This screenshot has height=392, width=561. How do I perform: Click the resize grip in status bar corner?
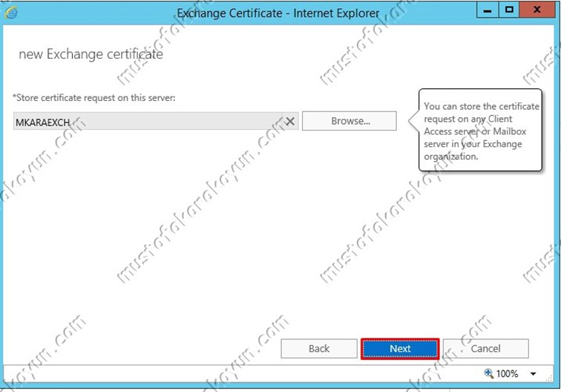point(549,378)
